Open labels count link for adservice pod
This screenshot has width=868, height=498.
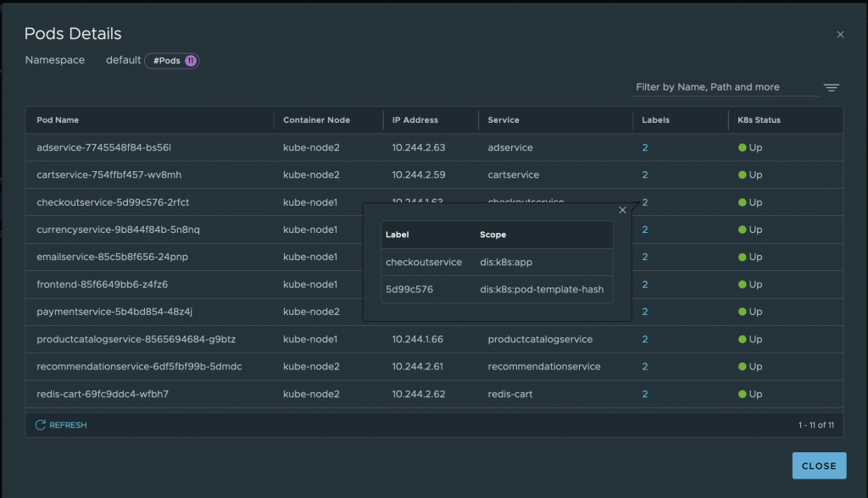coord(645,147)
